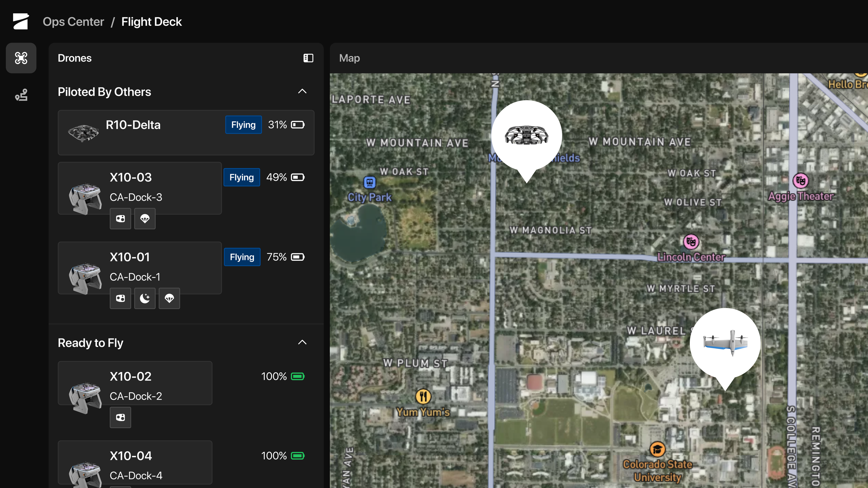The width and height of the screenshot is (868, 488).
Task: Click X10-03 battery icon
Action: (x=298, y=177)
